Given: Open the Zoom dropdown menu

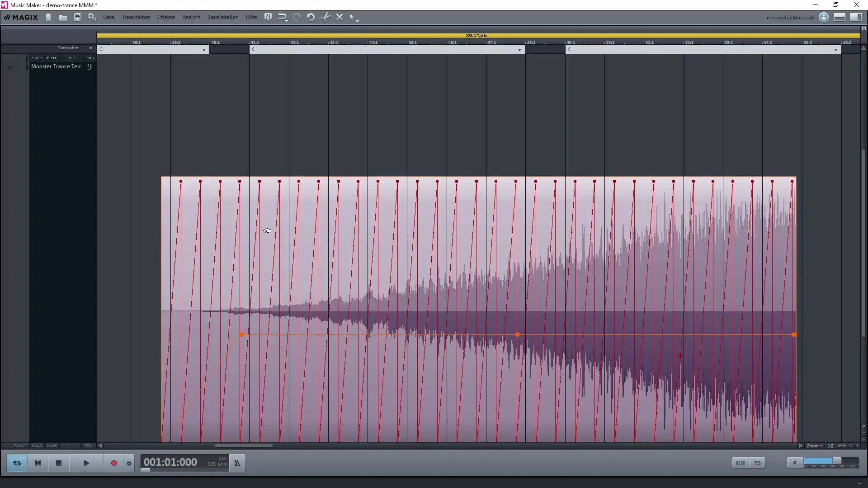Looking at the screenshot, I should click(x=815, y=446).
